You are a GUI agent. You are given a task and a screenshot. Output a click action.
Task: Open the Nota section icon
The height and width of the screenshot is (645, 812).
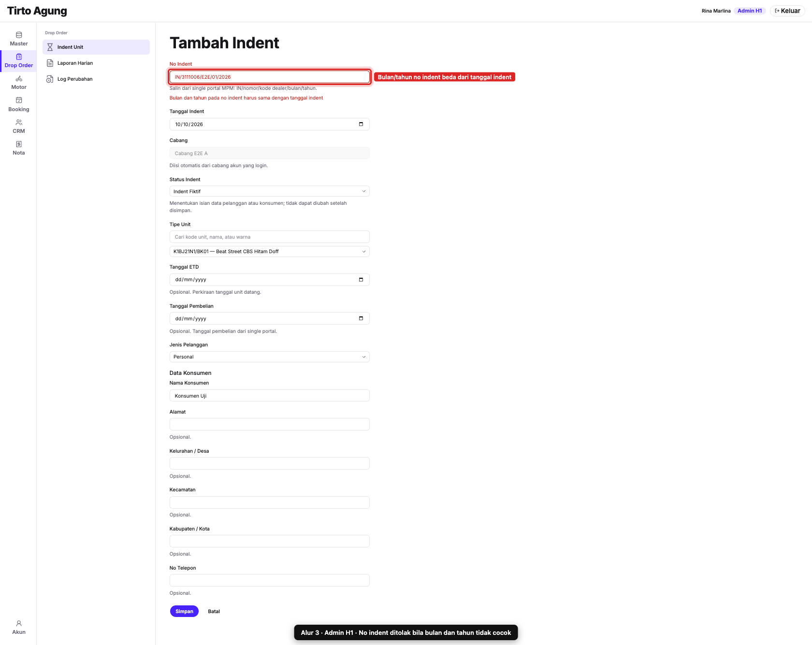pos(19,144)
